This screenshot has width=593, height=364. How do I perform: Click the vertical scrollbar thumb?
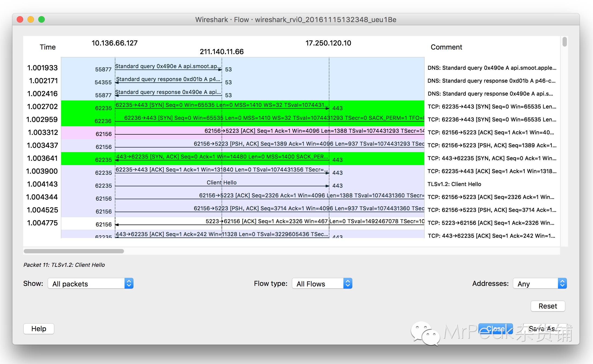click(565, 42)
